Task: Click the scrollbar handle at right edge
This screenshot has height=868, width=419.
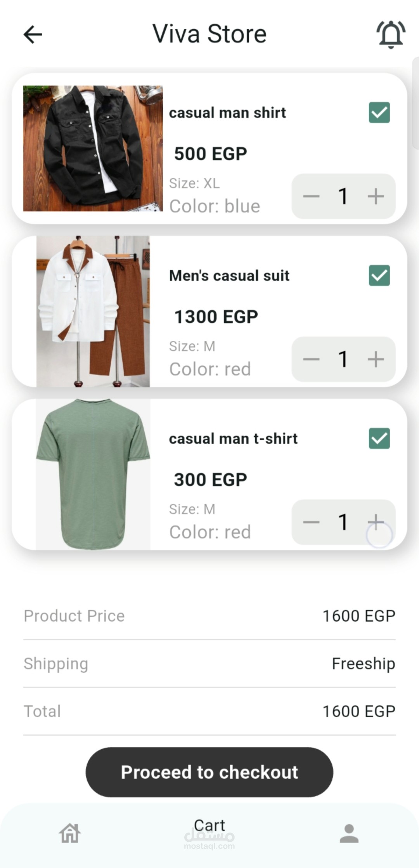Action: [416, 103]
